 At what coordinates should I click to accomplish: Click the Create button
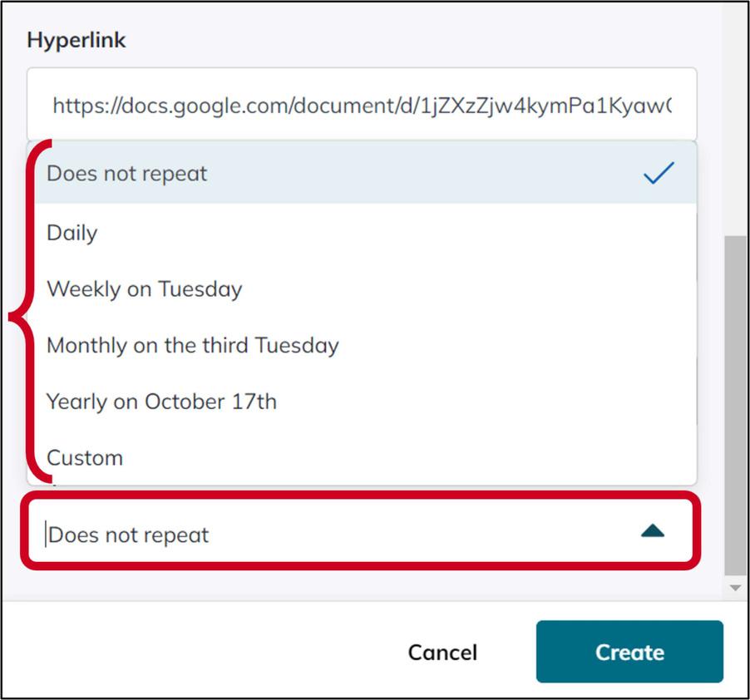pyautogui.click(x=629, y=652)
